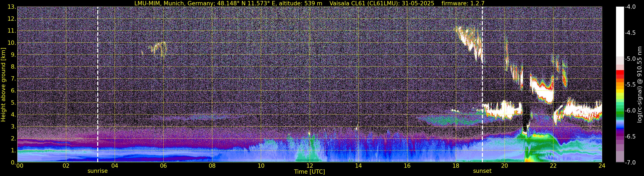Click the "7." height tick label

[13, 79]
